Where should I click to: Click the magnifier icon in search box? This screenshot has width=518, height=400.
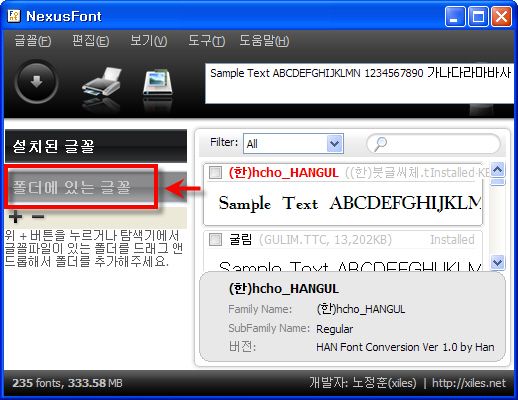pos(380,144)
